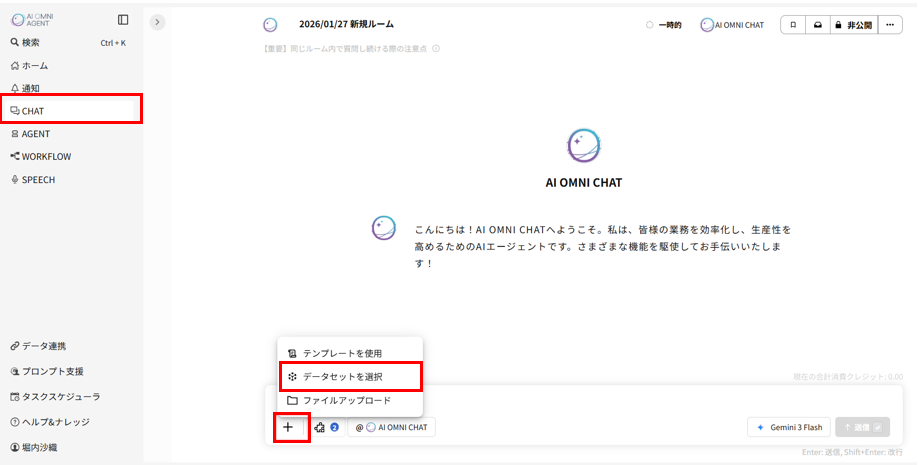The width and height of the screenshot is (918, 465).
Task: Open the SPEECH section
Action: (x=33, y=180)
